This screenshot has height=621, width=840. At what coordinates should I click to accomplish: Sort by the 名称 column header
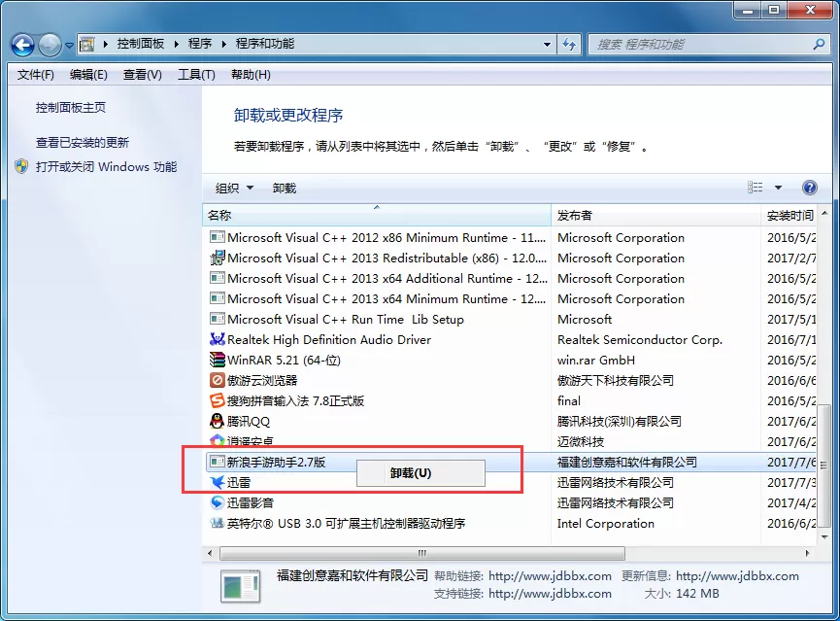pos(377,215)
